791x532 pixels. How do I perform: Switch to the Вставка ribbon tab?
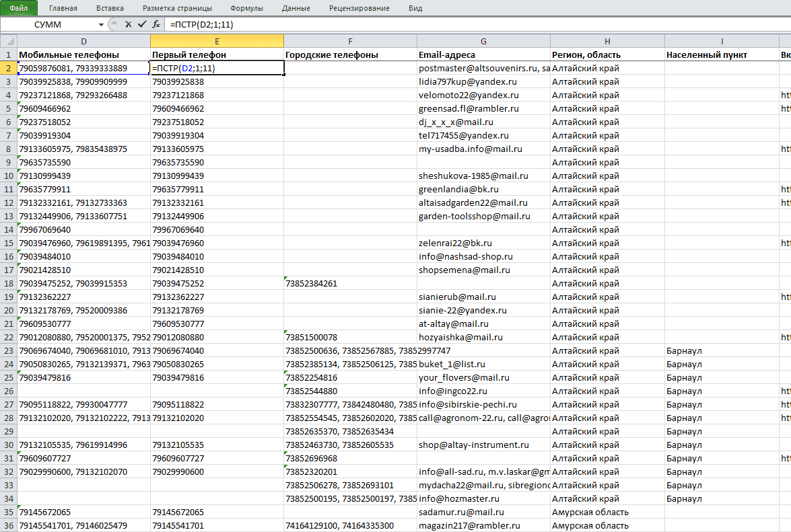tap(110, 8)
